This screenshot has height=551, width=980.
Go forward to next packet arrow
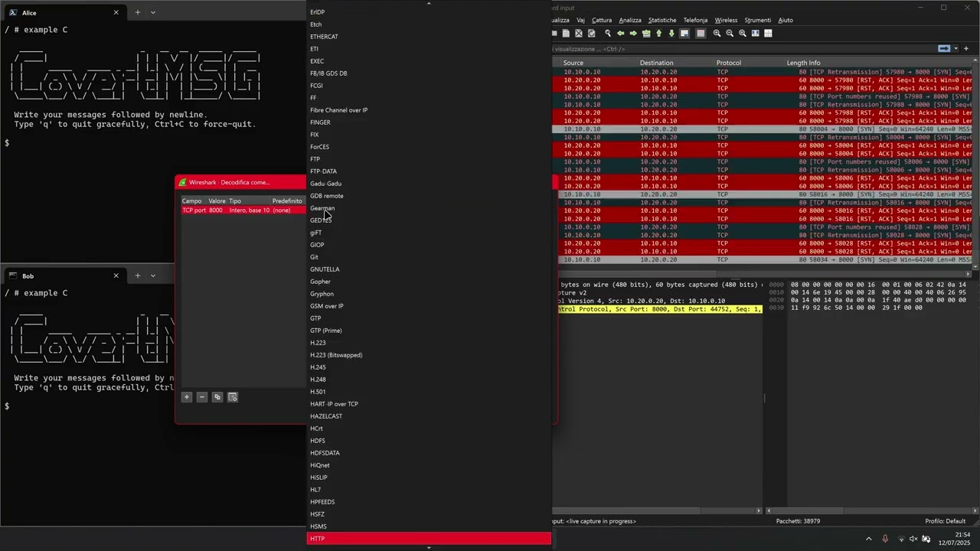633,34
